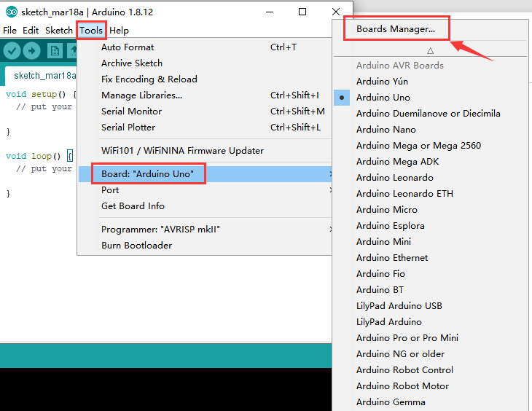Viewport: 532px width, 411px height.
Task: Click the black console output area
Action: tap(165, 389)
